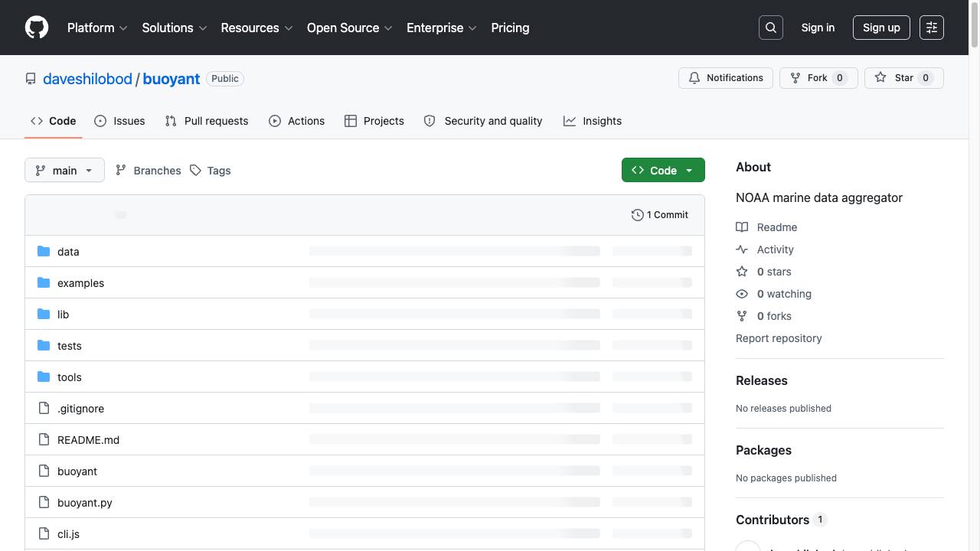Open the Security and quality tab
This screenshot has width=980, height=551.
483,121
